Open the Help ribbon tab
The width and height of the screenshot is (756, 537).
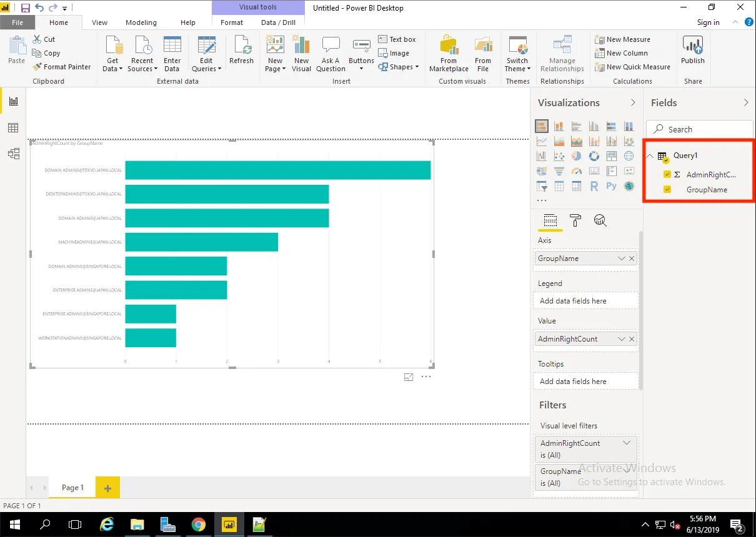pos(188,22)
